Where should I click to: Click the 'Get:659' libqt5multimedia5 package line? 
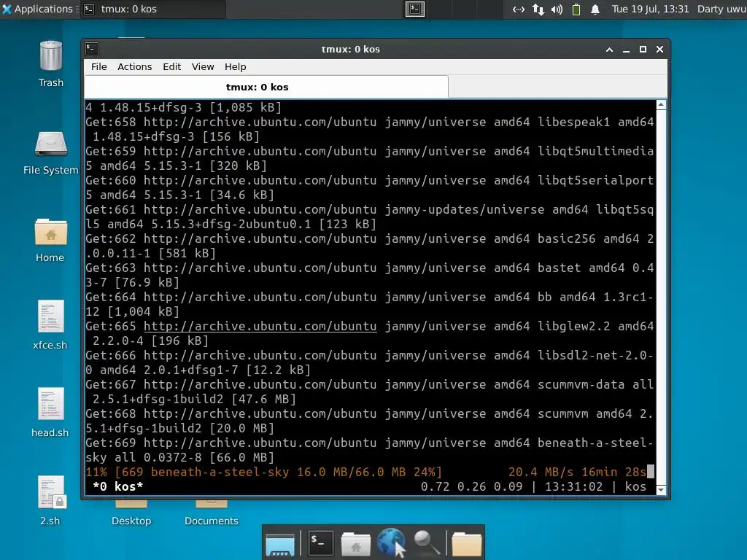click(370, 158)
